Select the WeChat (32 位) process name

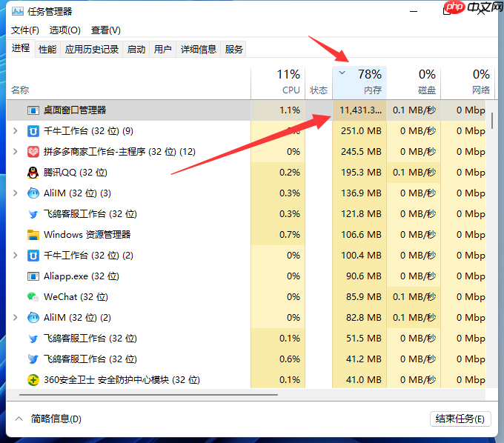76,297
